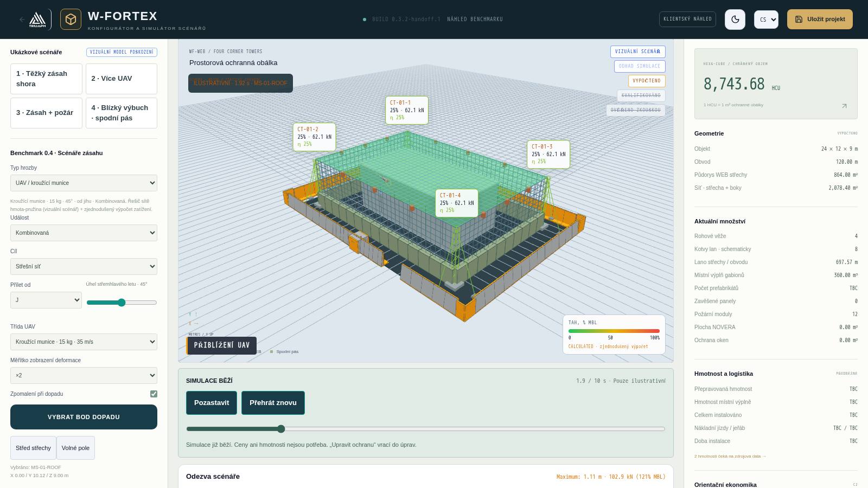Open Typ hrozby dropdown
Screen dimensions: 868x488
[x=84, y=183]
